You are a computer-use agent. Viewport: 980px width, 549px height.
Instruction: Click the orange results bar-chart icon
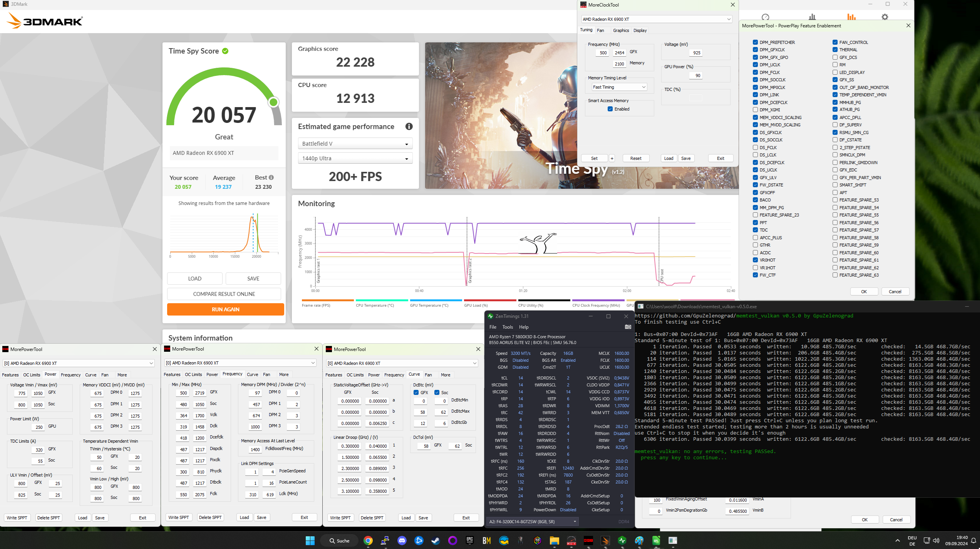pyautogui.click(x=851, y=17)
